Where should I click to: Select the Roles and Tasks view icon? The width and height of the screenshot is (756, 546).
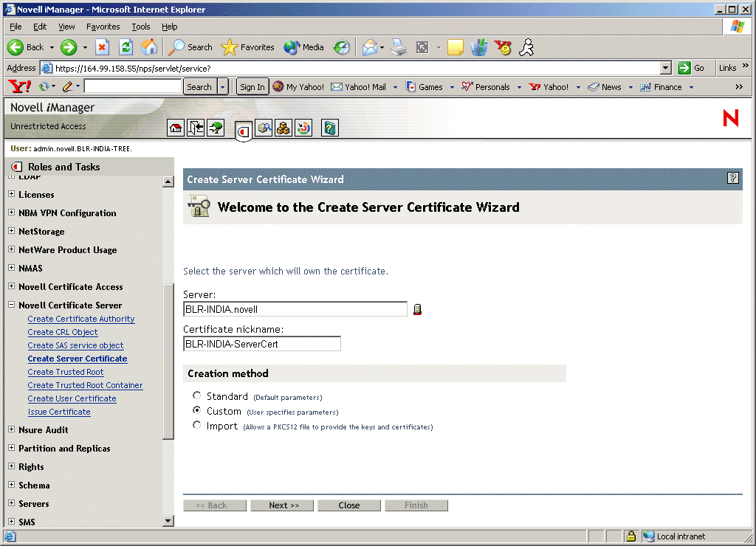pos(244,131)
